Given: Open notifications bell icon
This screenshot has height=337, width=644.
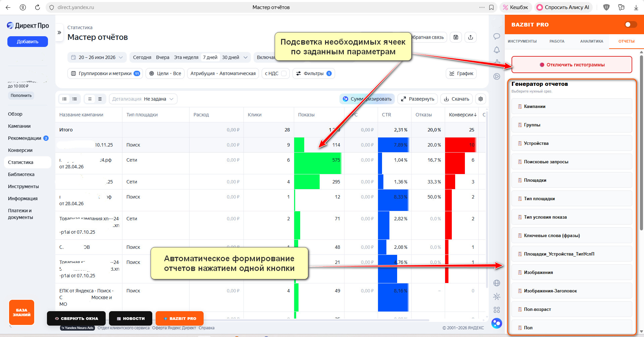Looking at the screenshot, I should (497, 50).
